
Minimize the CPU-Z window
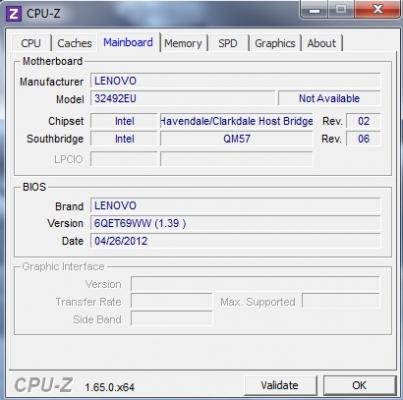pos(314,10)
